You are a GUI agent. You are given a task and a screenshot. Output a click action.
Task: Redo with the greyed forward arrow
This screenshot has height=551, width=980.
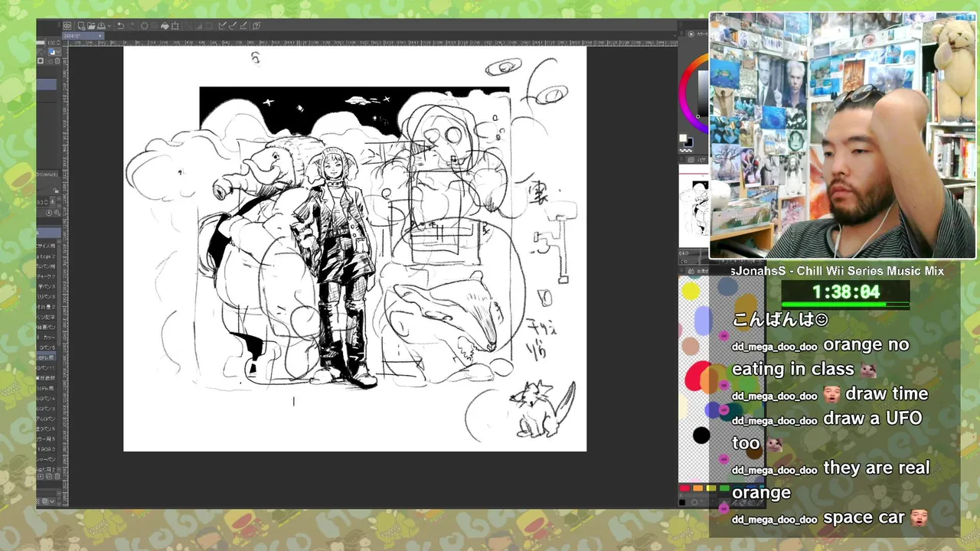pyautogui.click(x=132, y=26)
